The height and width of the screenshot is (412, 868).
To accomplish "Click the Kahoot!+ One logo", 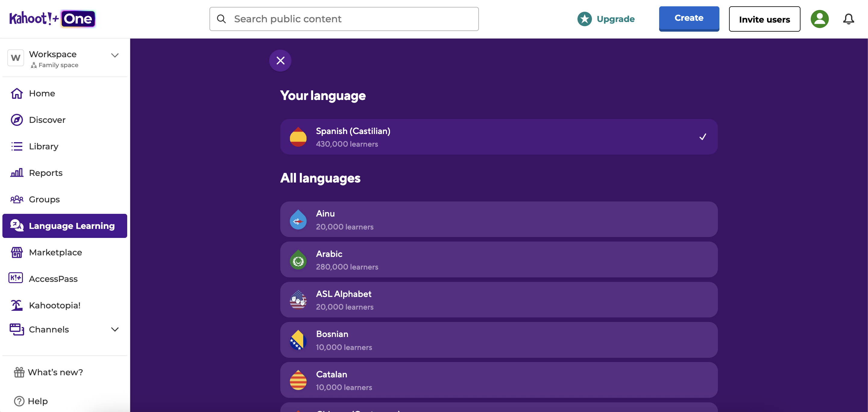I will pos(52,19).
